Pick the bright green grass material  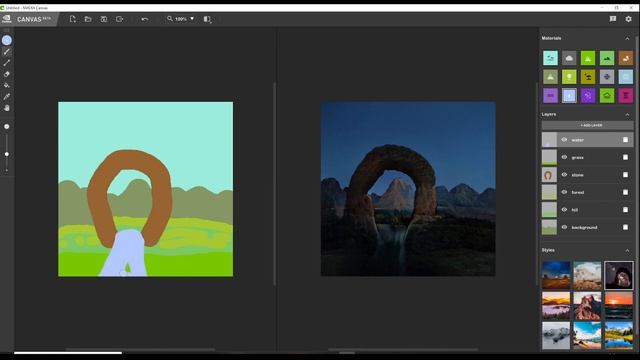(588, 58)
